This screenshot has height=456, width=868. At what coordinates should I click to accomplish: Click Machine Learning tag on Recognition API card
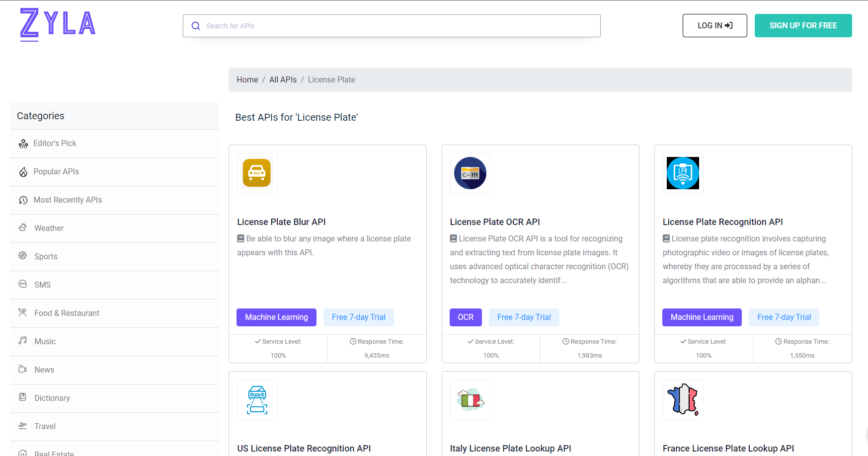pos(702,317)
